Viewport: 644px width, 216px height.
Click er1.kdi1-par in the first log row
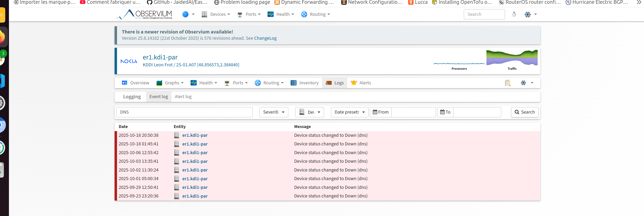(x=195, y=135)
